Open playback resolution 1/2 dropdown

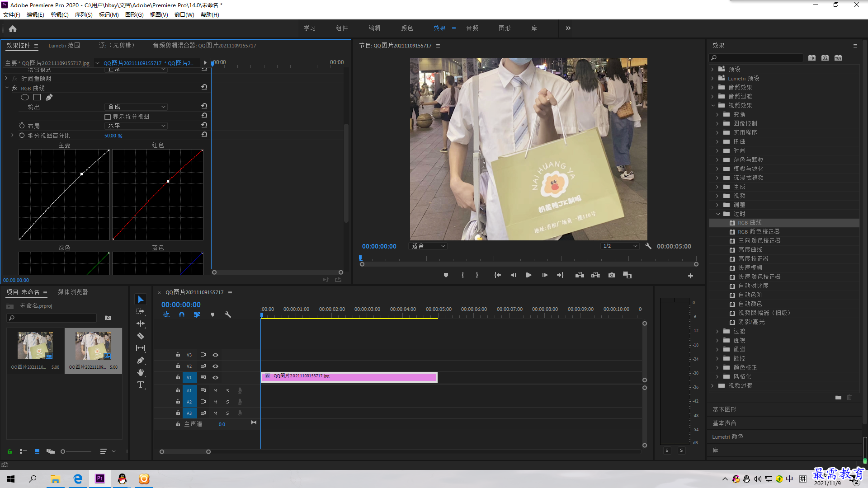click(620, 246)
